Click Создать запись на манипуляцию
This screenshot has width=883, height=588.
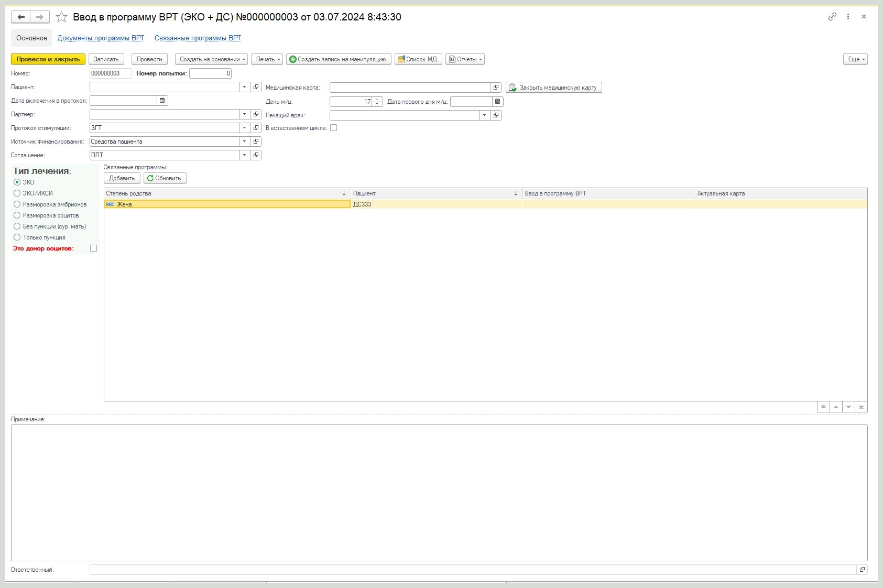[x=339, y=59]
